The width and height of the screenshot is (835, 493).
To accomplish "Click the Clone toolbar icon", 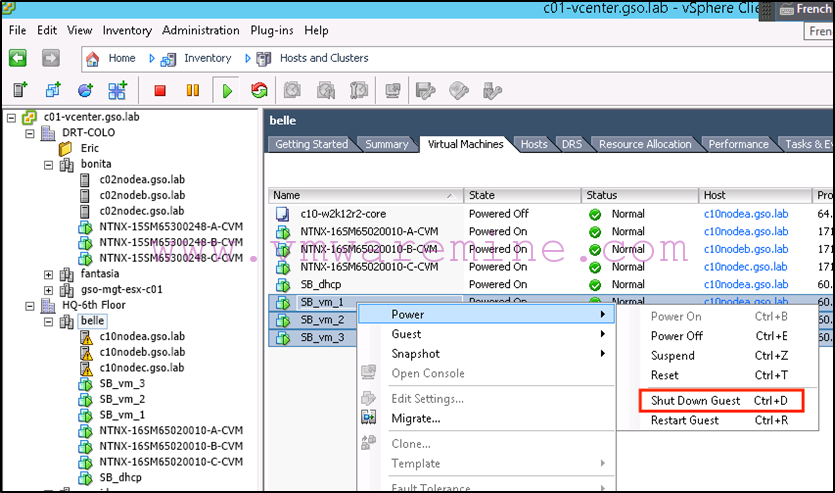I will tap(492, 91).
